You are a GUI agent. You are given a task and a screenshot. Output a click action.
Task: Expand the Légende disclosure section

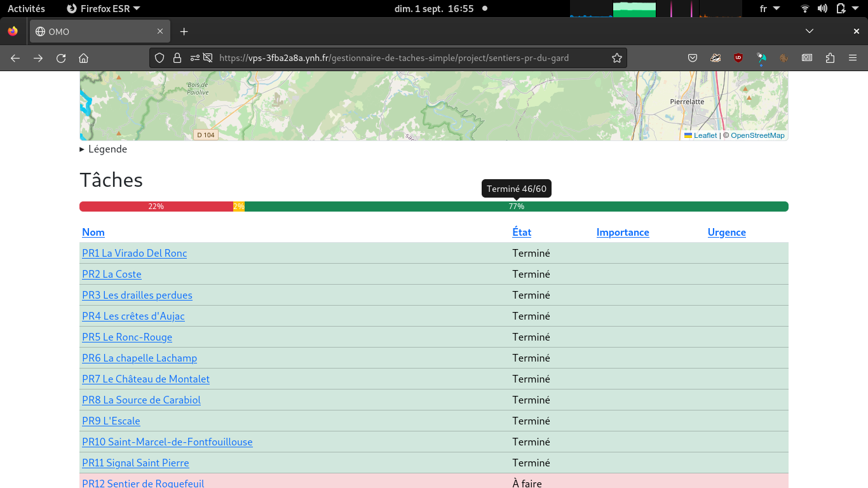click(x=104, y=149)
